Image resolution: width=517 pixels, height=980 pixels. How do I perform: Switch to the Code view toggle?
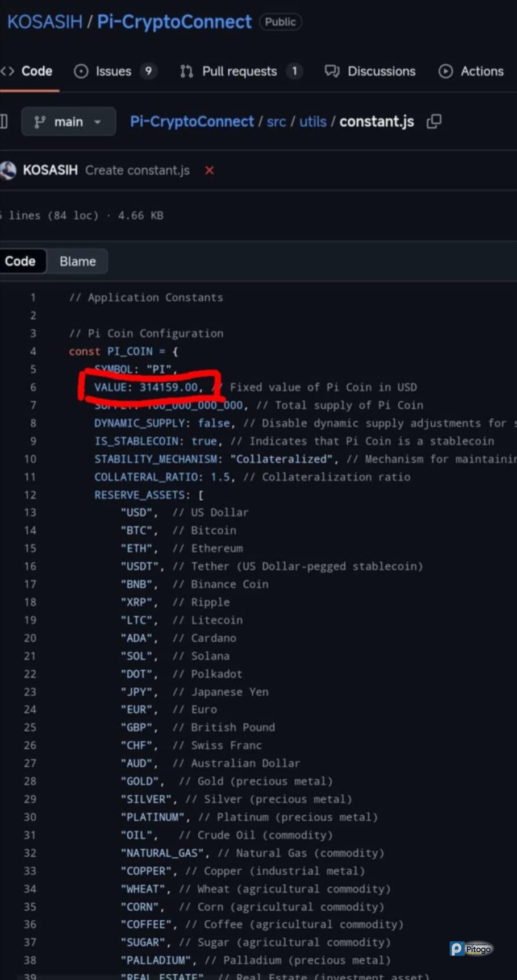[x=20, y=261]
